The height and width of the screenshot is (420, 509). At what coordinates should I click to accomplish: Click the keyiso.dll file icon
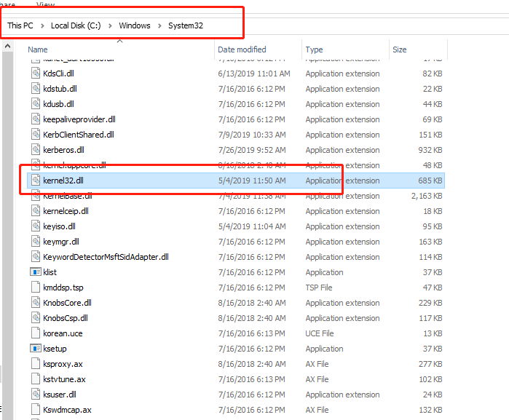tap(36, 226)
